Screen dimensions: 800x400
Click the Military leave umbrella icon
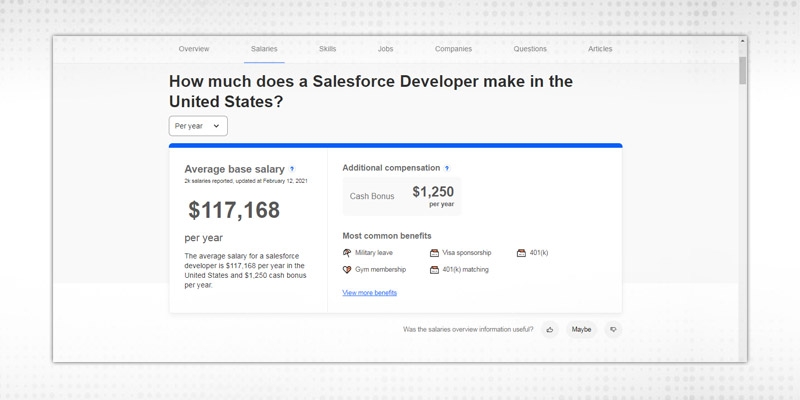[347, 253]
